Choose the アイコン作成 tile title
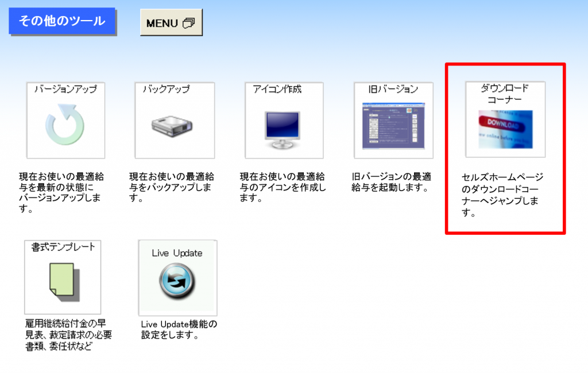 coord(277,90)
